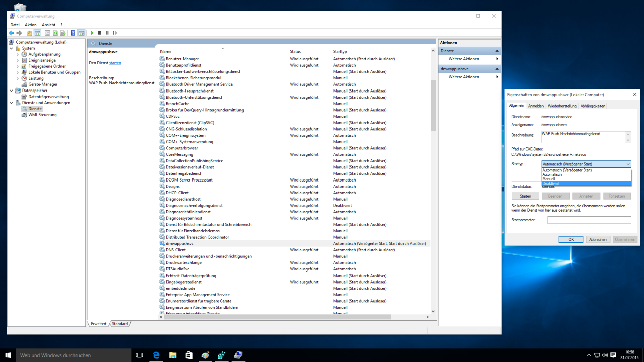Screen dimensions: 644x362
Task: Click the starten link for the service
Action: 115,63
